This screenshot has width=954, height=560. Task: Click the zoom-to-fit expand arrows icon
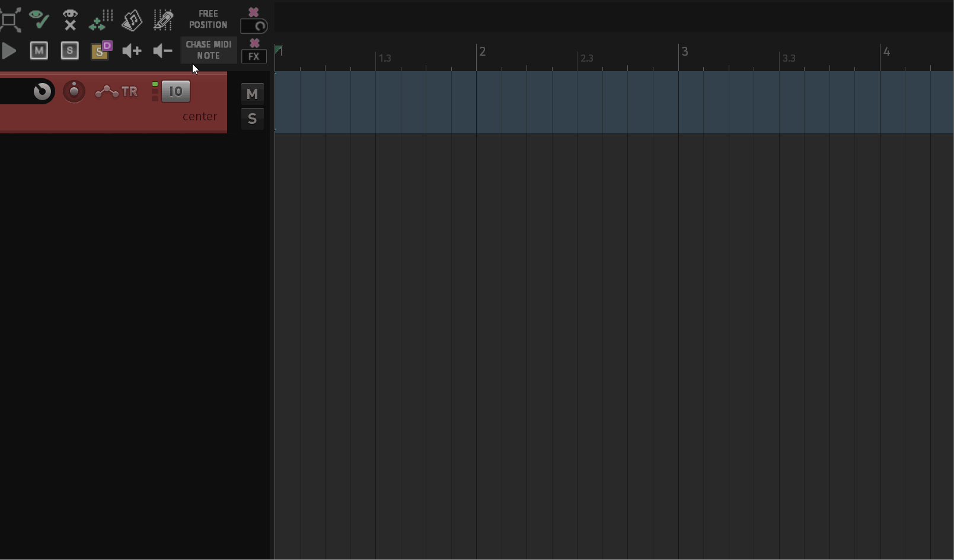click(11, 20)
